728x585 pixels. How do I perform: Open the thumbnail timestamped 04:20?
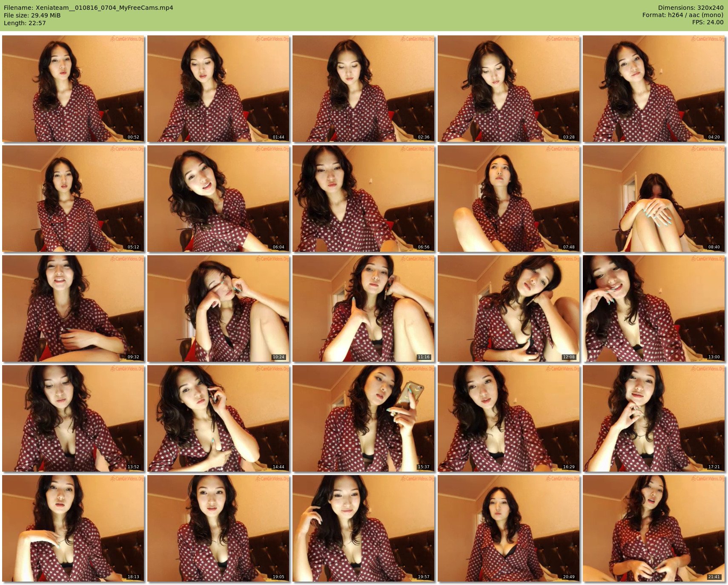coord(654,89)
